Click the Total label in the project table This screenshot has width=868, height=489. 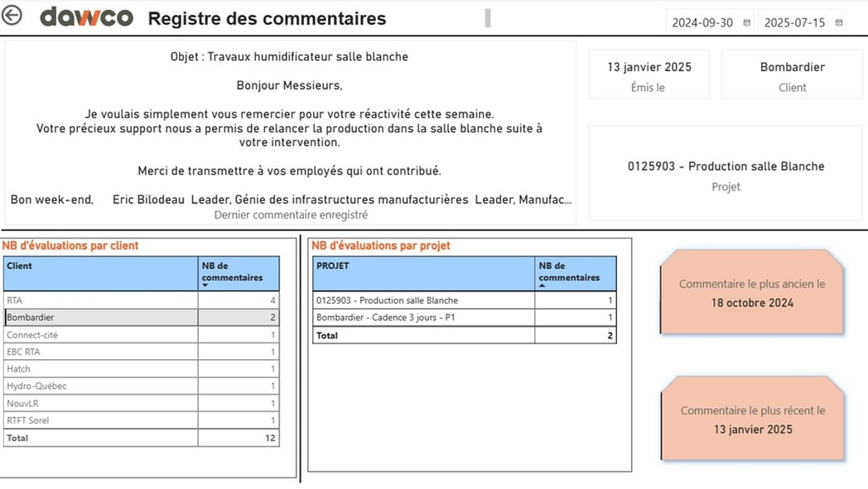[x=327, y=335]
